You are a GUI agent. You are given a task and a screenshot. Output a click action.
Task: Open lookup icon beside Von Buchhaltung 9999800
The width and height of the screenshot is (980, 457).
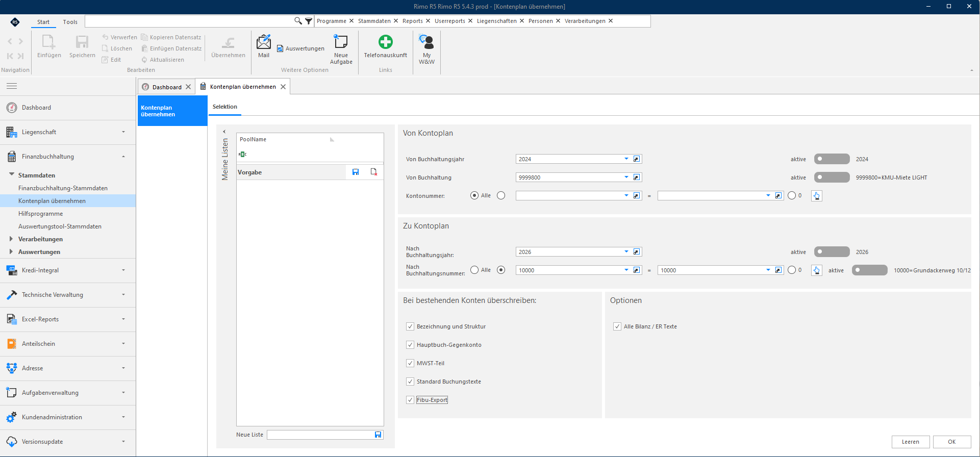637,177
